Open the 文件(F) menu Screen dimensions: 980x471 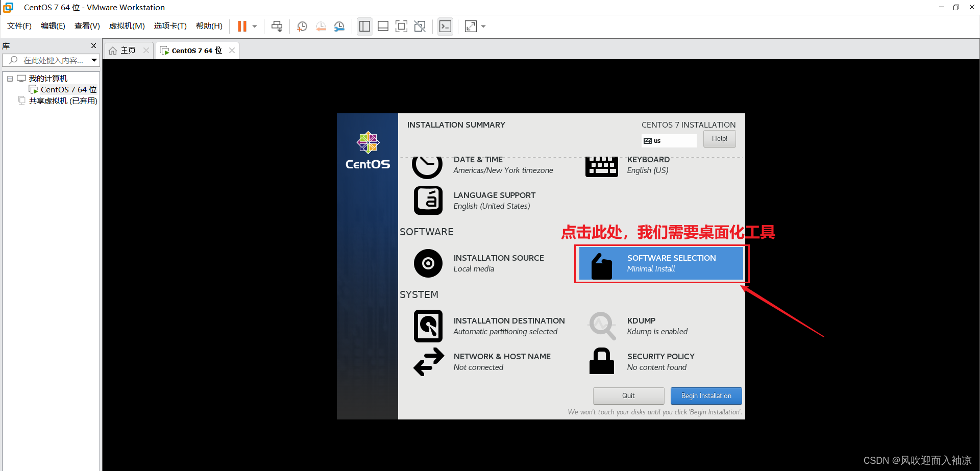(x=19, y=26)
